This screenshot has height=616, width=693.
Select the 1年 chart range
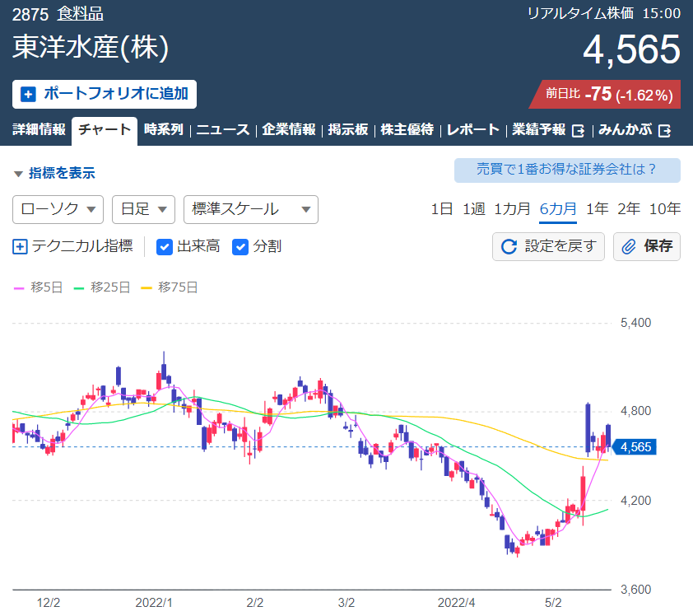597,208
